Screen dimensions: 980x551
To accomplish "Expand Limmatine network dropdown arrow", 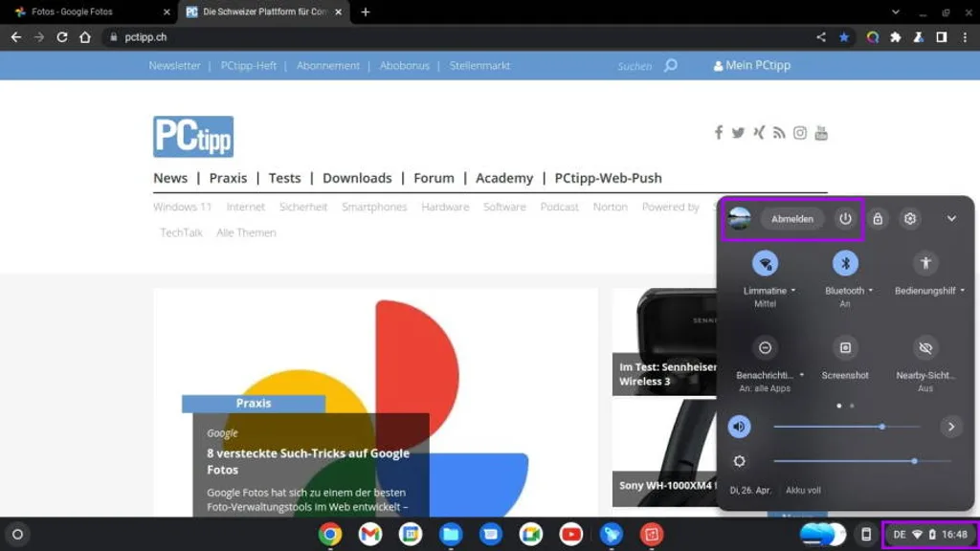I will pyautogui.click(x=793, y=291).
